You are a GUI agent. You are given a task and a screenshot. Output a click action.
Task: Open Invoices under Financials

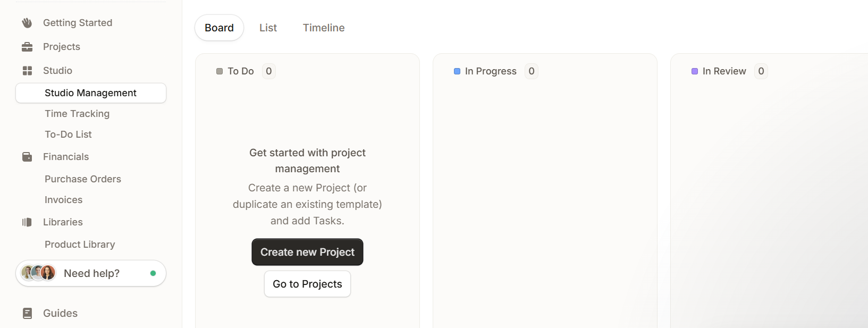[64, 200]
